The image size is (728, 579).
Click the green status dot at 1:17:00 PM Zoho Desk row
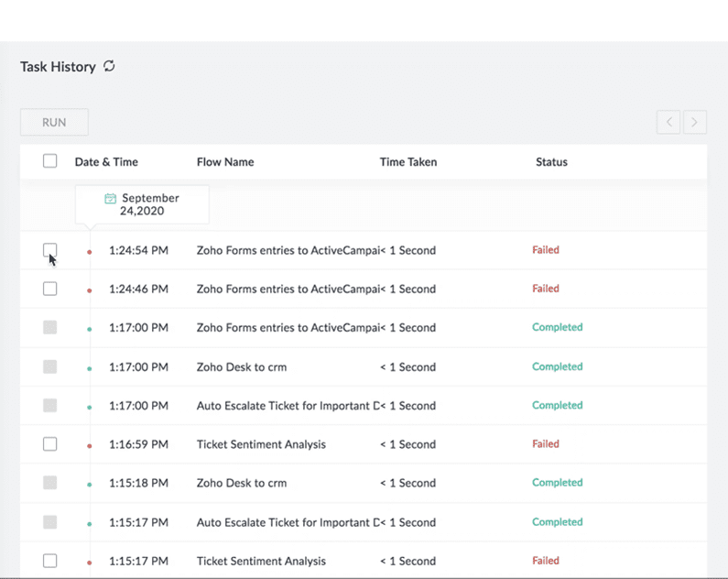click(x=89, y=368)
